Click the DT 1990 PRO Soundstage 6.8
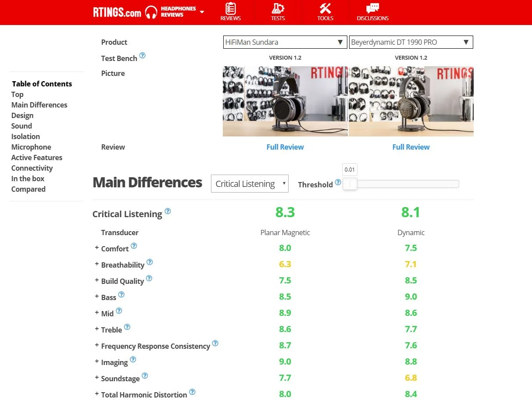Viewport: 532px width, 408px height. tap(411, 378)
